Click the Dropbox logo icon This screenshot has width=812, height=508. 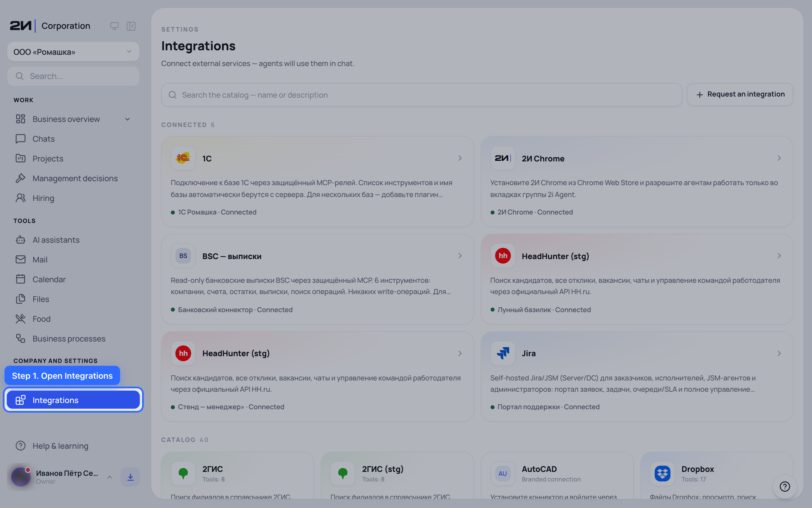pyautogui.click(x=662, y=473)
